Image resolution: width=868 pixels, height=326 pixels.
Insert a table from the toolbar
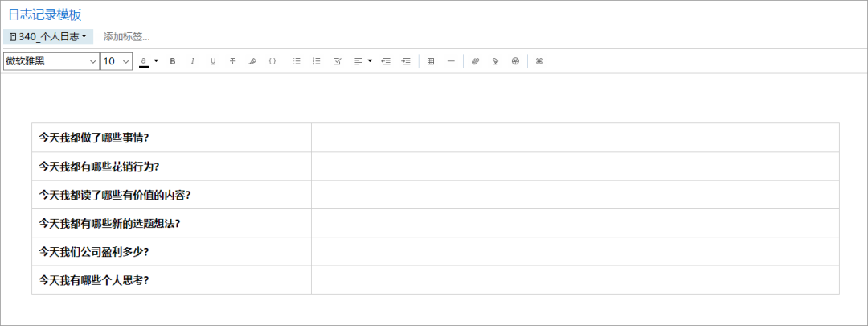click(431, 61)
